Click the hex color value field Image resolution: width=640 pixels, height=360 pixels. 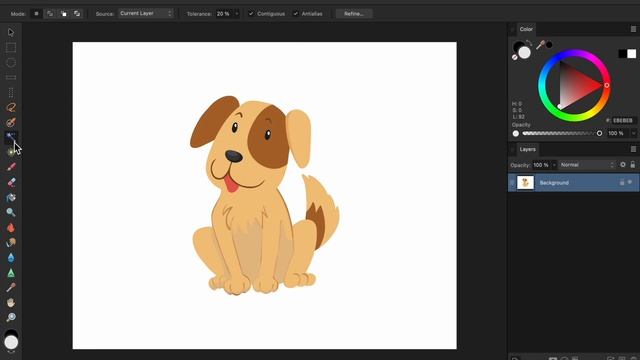pyautogui.click(x=623, y=120)
